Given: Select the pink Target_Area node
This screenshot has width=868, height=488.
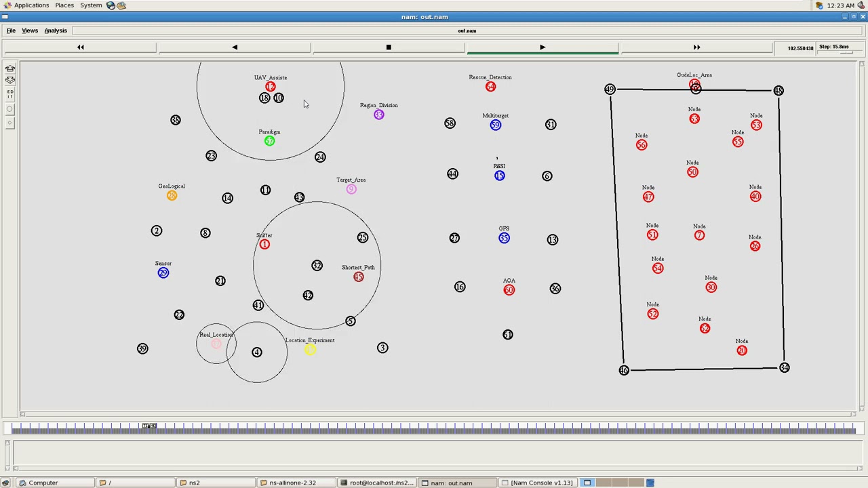Looking at the screenshot, I should pyautogui.click(x=351, y=189).
